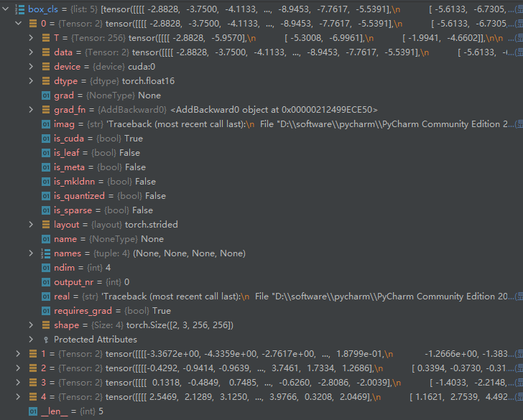Collapse the box_cls list node
This screenshot has width=523, height=420.
[x=6, y=9]
